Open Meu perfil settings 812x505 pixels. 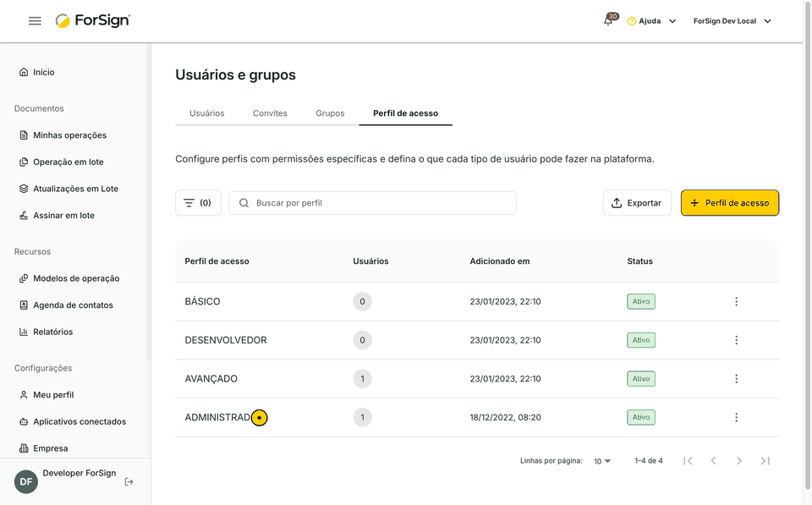click(x=47, y=395)
